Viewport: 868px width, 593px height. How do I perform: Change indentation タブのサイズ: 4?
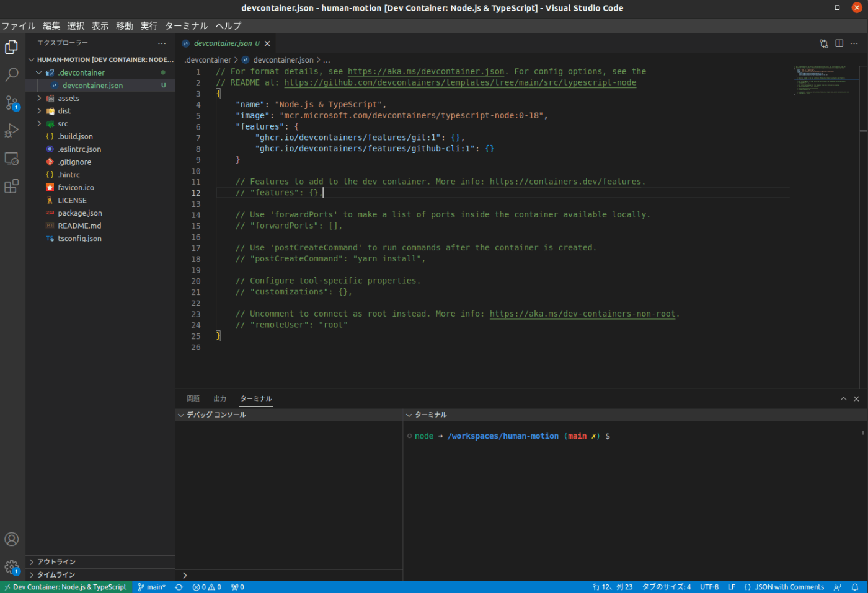point(666,587)
